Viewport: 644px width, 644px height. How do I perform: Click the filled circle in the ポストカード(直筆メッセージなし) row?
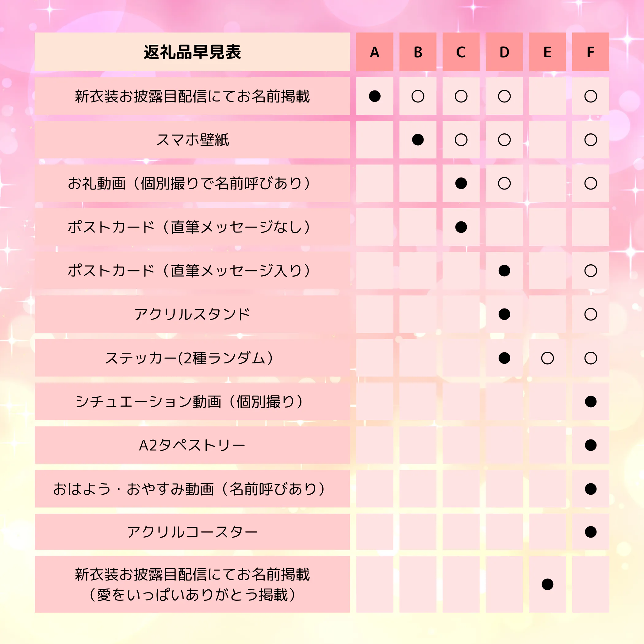click(461, 227)
